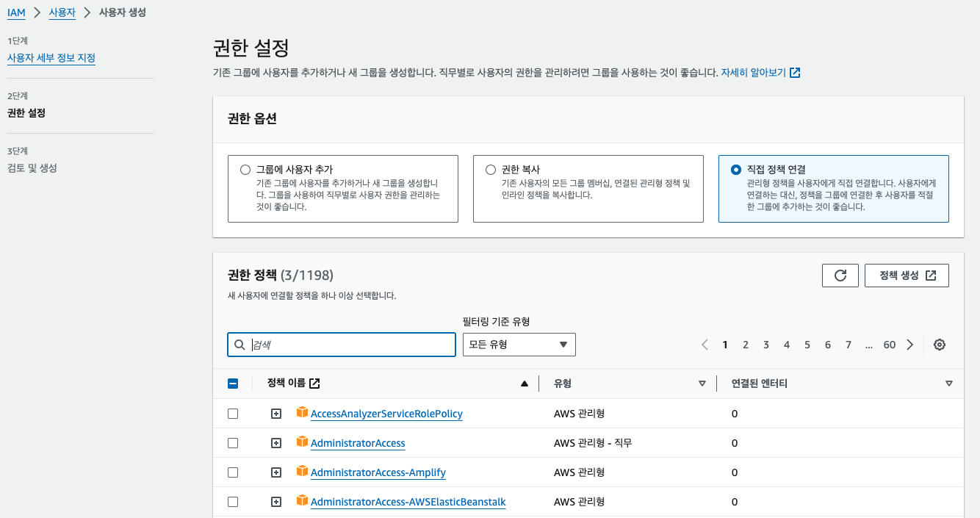The image size is (980, 518).
Task: Open table preferences gear icon
Action: 939,345
